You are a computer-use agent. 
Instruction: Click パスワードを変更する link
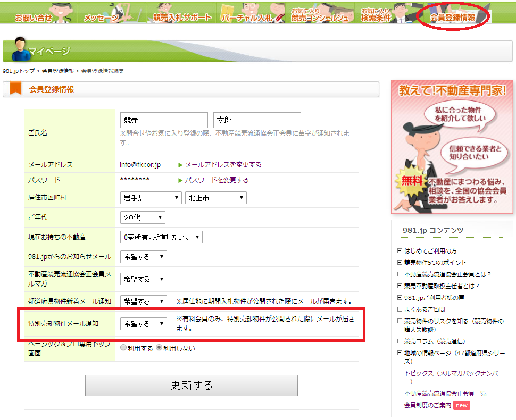click(x=217, y=180)
